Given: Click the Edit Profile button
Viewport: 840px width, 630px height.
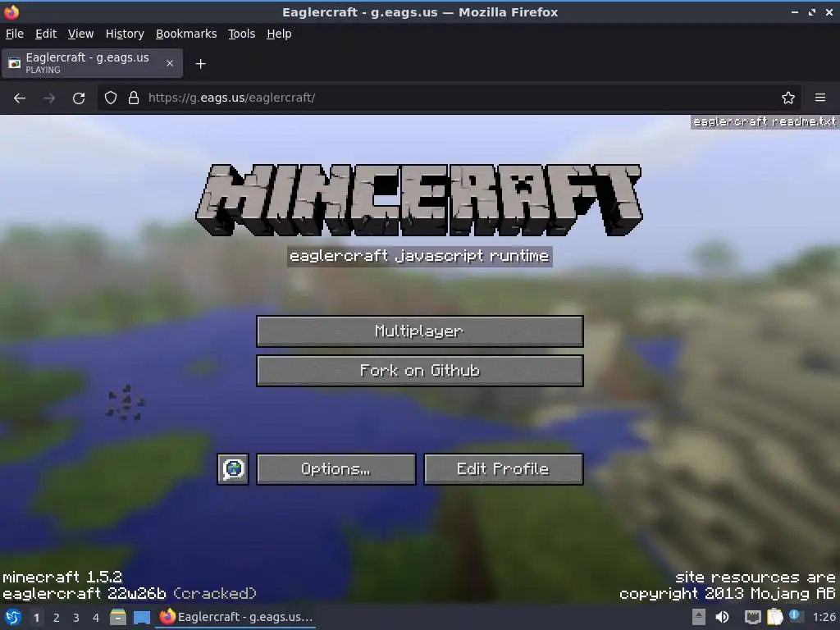Looking at the screenshot, I should tap(503, 469).
